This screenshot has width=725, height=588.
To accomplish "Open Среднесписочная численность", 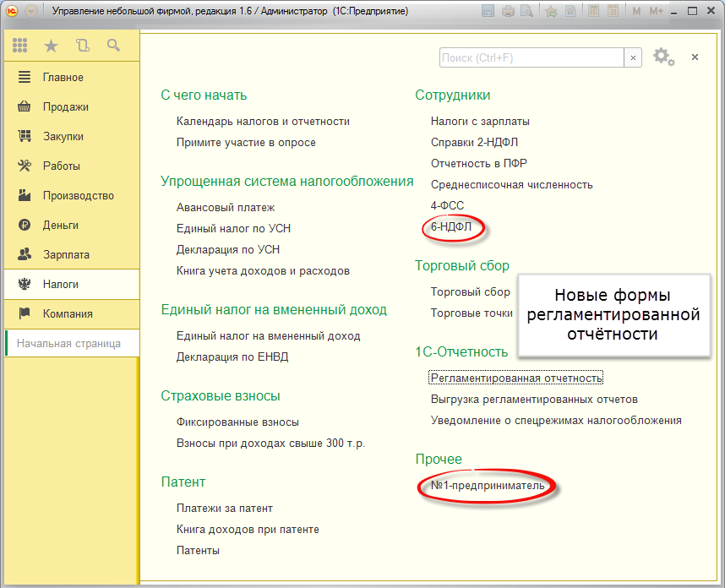I will click(x=512, y=184).
